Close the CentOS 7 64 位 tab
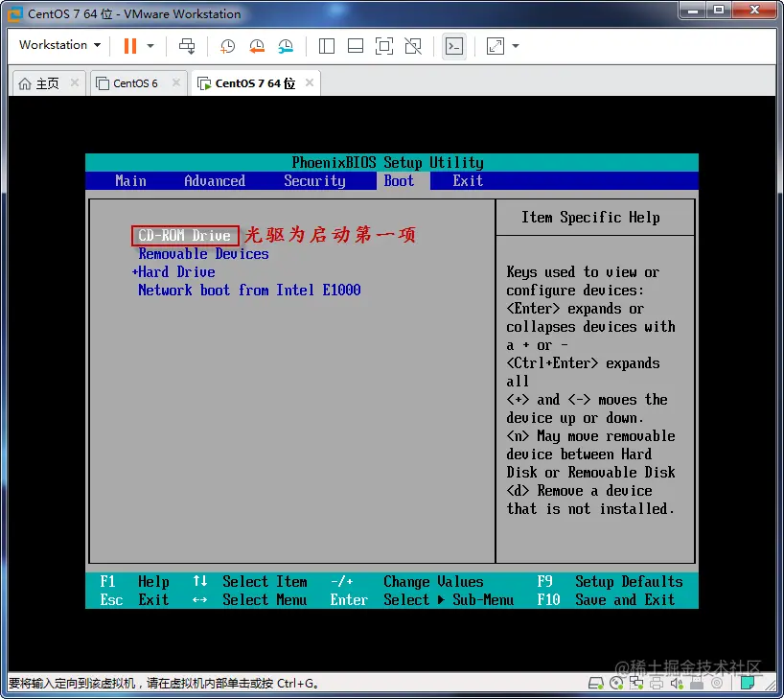This screenshot has height=699, width=784. 310,82
